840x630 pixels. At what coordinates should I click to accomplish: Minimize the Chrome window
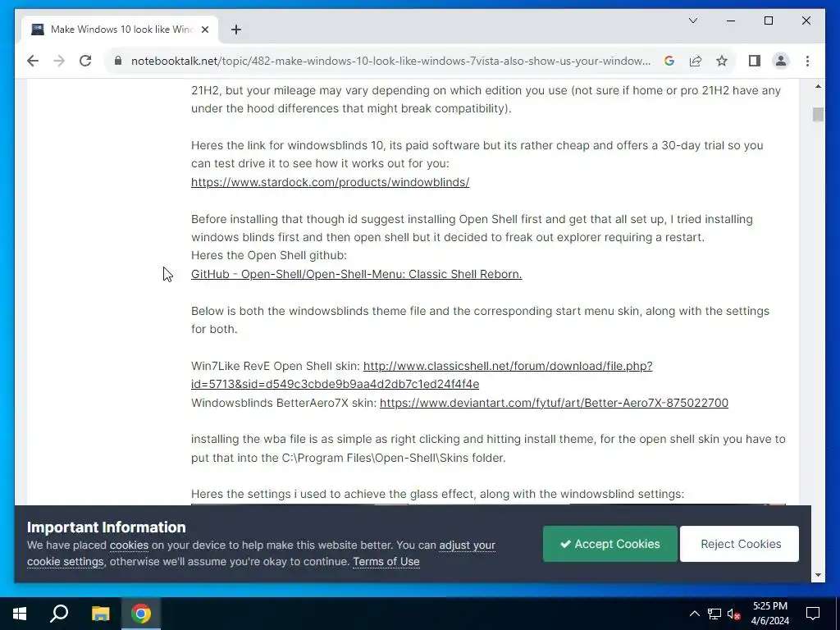(x=731, y=21)
